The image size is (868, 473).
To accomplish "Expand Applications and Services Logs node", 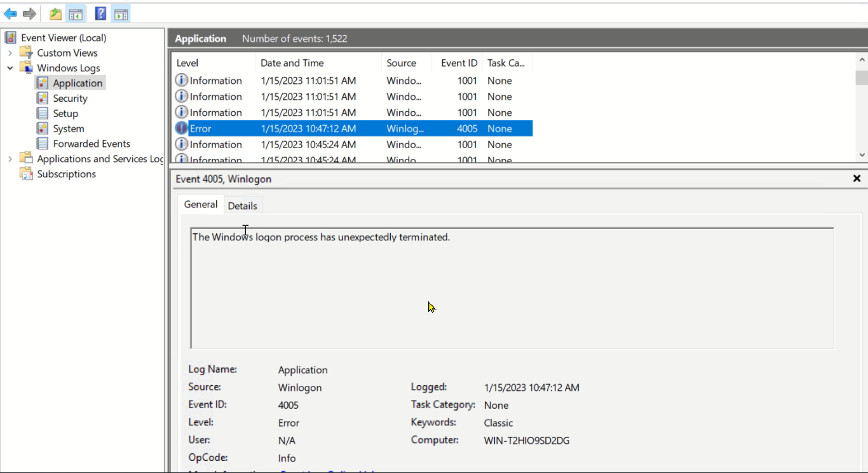I will click(10, 159).
